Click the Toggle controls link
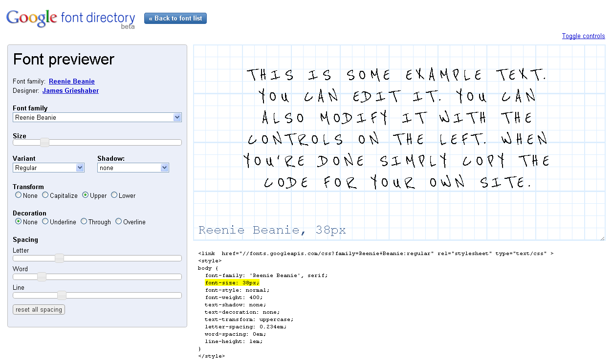The height and width of the screenshot is (364, 613). pos(583,36)
